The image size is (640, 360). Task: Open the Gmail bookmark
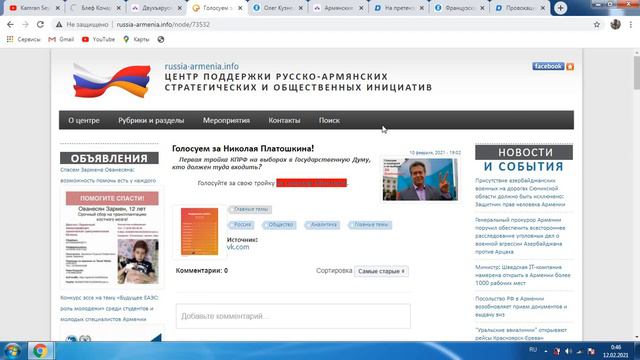61,40
